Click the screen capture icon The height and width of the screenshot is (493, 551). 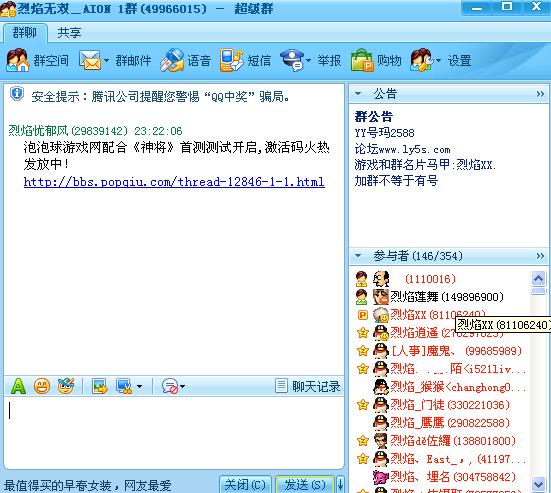(124, 387)
